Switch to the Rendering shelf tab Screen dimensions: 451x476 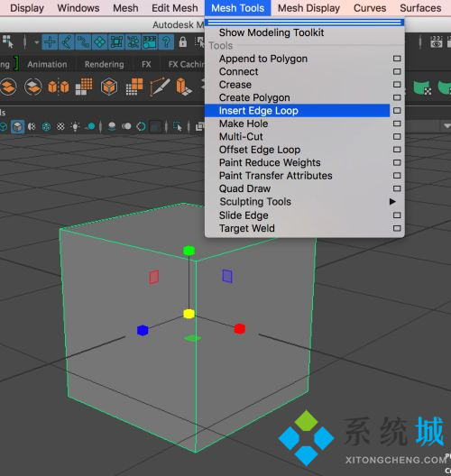coord(104,64)
